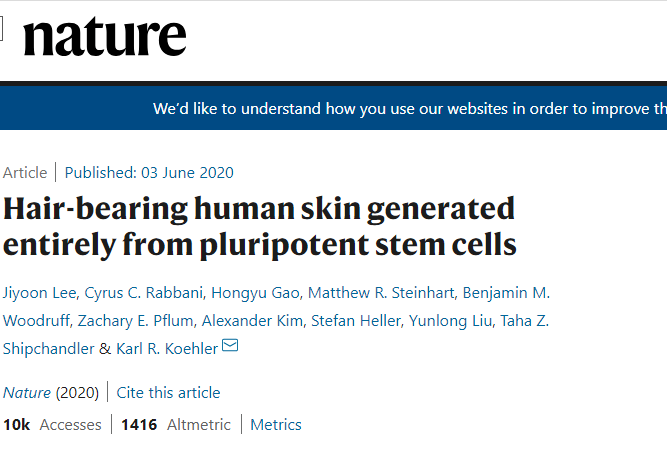Click the envelope icon next to Karl R. Koehler

[230, 345]
